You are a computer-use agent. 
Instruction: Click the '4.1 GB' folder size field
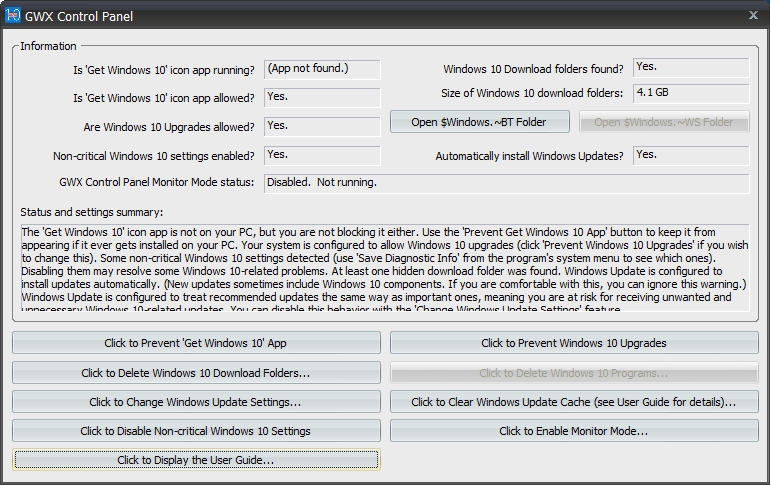[691, 93]
